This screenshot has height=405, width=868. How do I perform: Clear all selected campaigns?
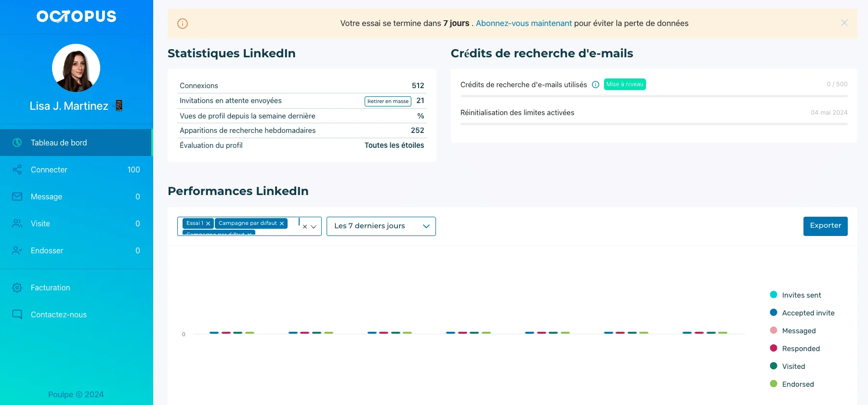(x=305, y=226)
